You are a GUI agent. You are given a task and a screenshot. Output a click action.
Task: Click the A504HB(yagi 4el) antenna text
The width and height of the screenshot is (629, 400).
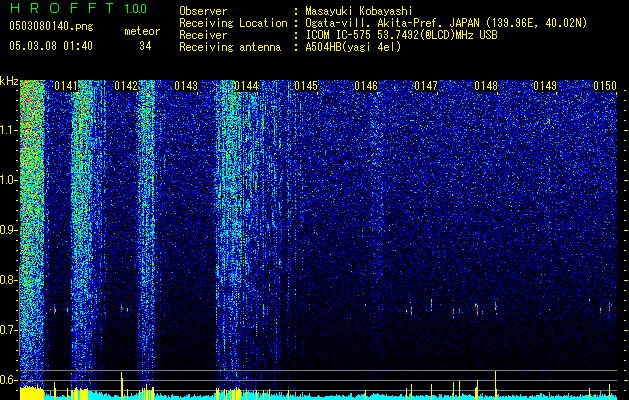pos(353,47)
